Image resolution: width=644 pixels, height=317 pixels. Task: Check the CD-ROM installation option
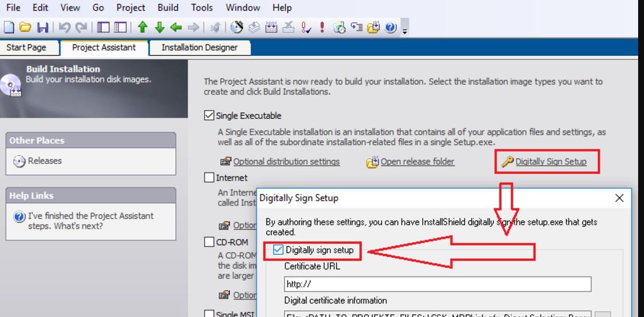(x=210, y=242)
